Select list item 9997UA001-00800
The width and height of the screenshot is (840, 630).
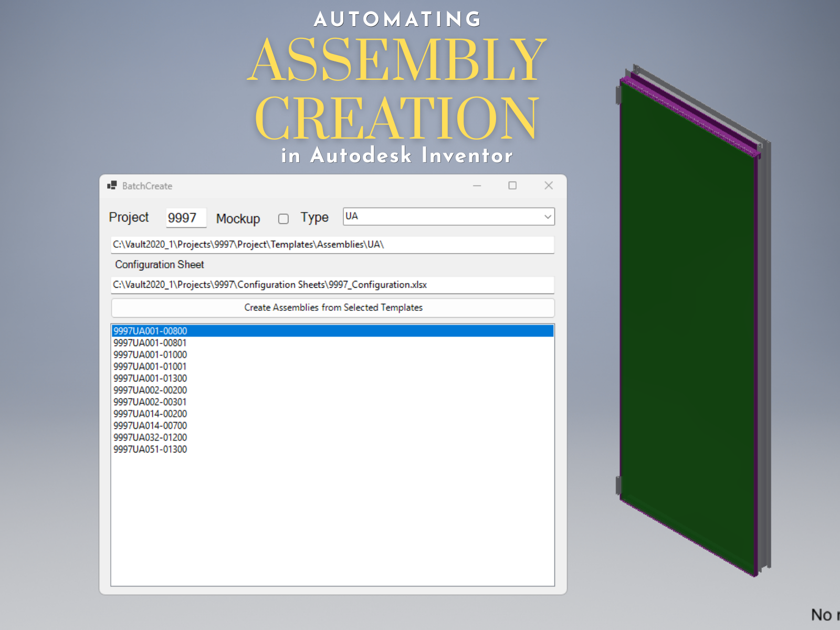click(x=333, y=331)
